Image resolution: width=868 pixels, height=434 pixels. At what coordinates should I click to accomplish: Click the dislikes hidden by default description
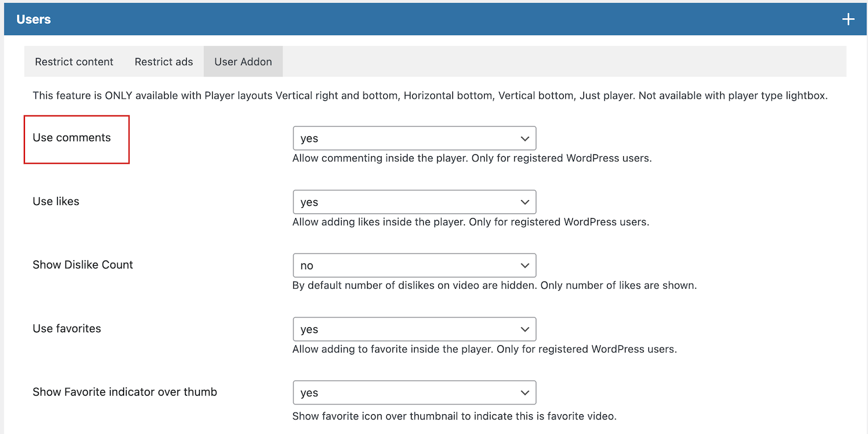tap(494, 285)
